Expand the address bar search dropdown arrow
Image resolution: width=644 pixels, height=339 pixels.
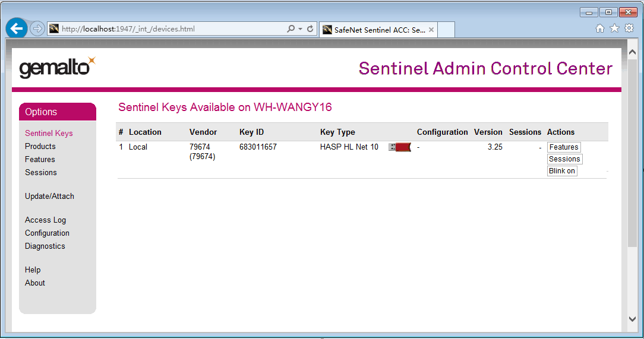301,28
